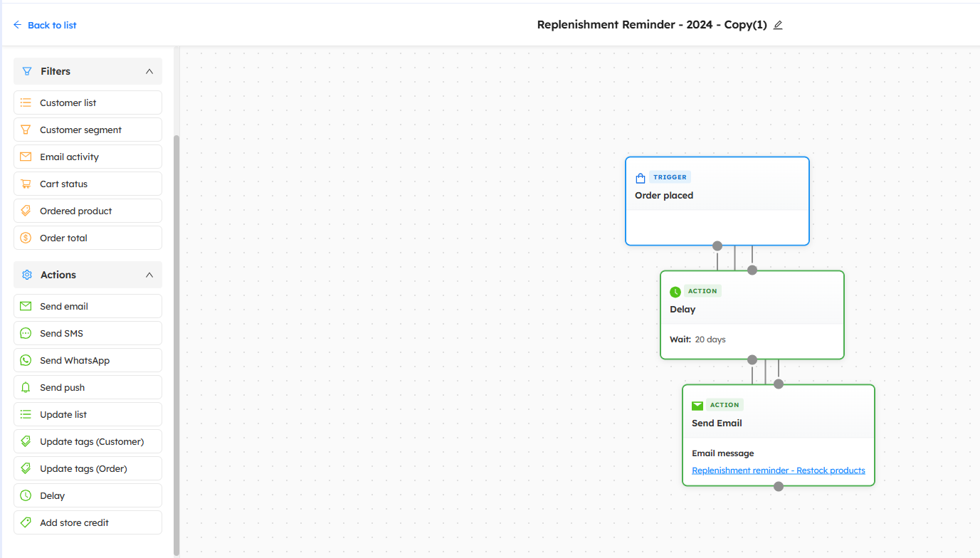The width and height of the screenshot is (980, 558).
Task: Click the Send push bell icon
Action: pyautogui.click(x=26, y=388)
